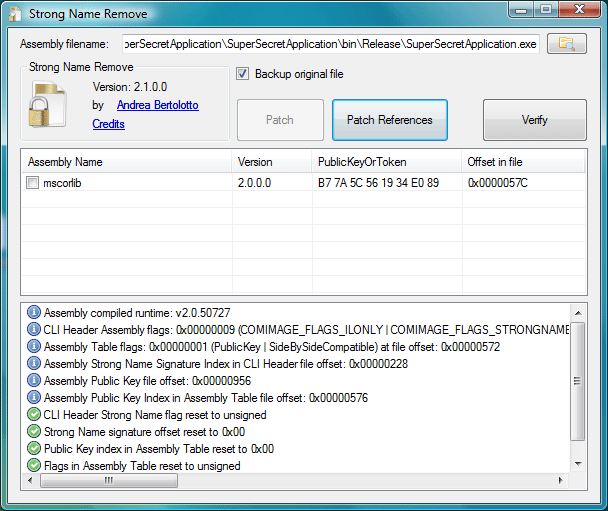This screenshot has height=511, width=608.
Task: Click the log horizontal scrollbar thumb
Action: (x=109, y=480)
